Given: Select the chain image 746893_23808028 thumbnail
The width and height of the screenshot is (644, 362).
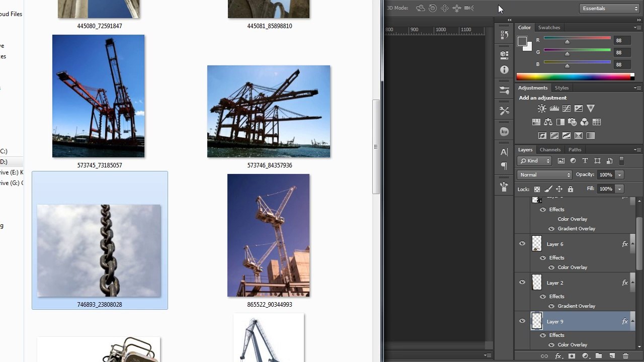Looking at the screenshot, I should point(99,250).
